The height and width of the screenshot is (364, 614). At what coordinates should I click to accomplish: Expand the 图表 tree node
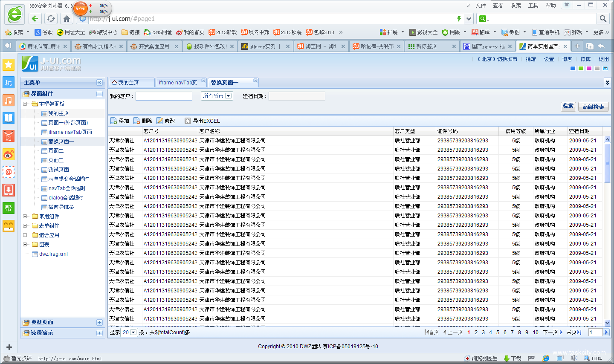(25, 245)
